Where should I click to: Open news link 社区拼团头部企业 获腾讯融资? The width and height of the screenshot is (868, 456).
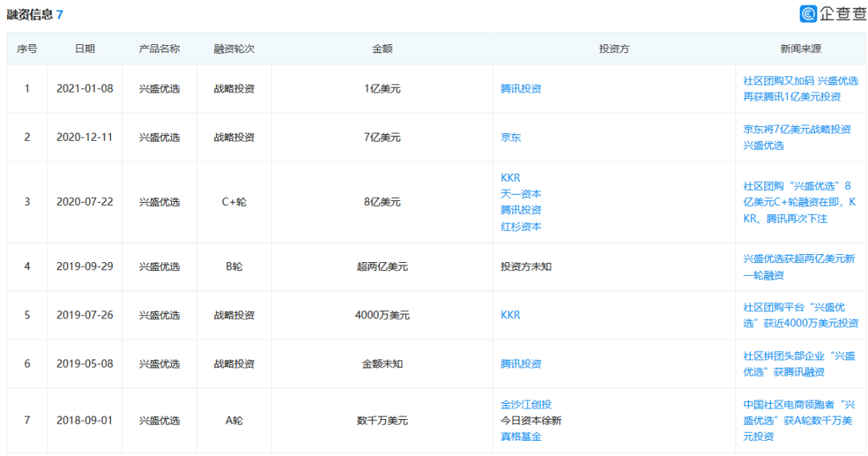[799, 364]
